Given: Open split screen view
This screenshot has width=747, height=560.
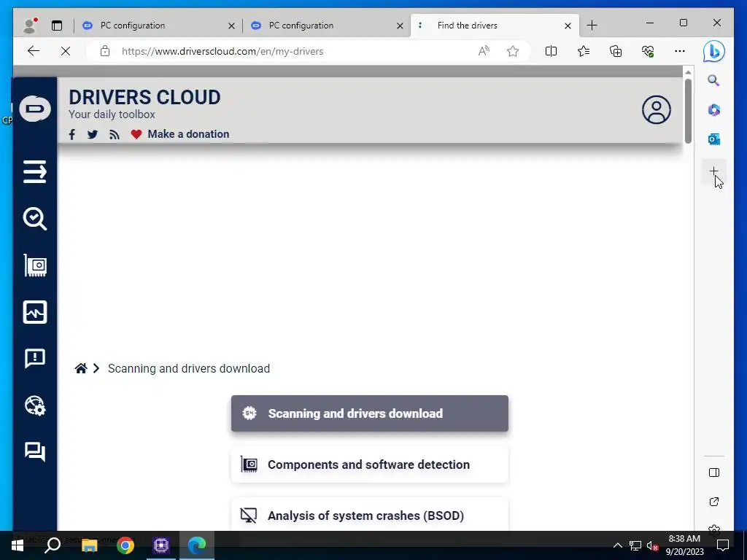Looking at the screenshot, I should [x=551, y=51].
